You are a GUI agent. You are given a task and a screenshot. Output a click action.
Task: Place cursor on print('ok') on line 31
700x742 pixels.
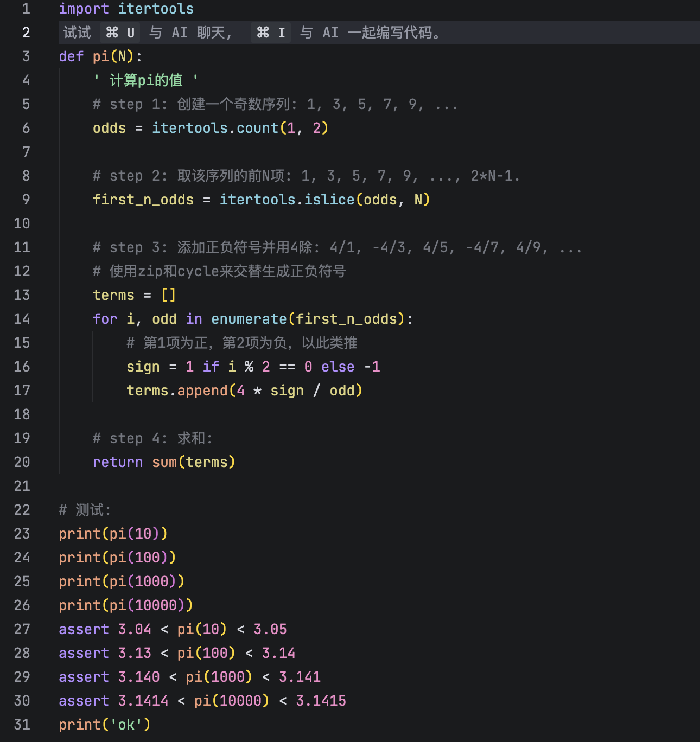(x=104, y=724)
